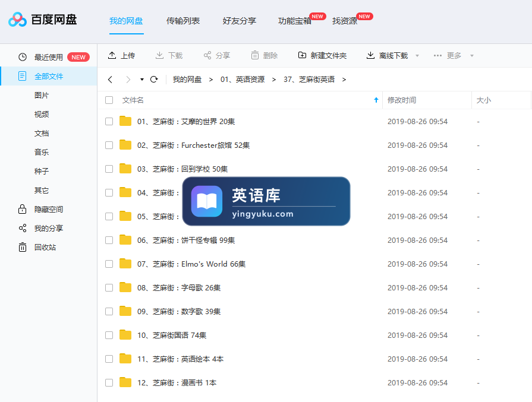Open folder 06、芝麻街：饼干怪专辑 99集
The height and width of the screenshot is (402, 532).
point(186,240)
